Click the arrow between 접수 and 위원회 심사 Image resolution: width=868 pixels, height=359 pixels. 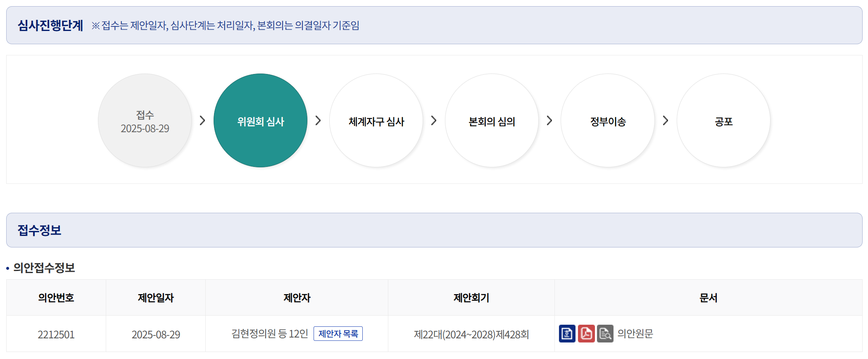pyautogui.click(x=202, y=121)
